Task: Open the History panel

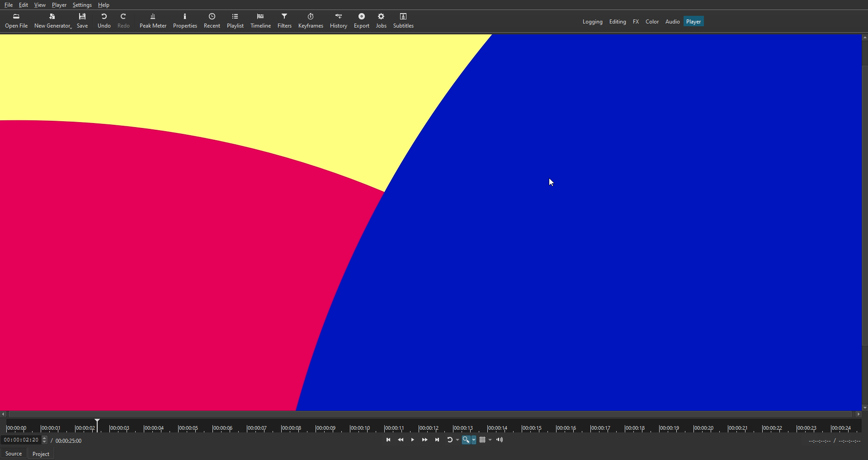Action: pos(338,21)
